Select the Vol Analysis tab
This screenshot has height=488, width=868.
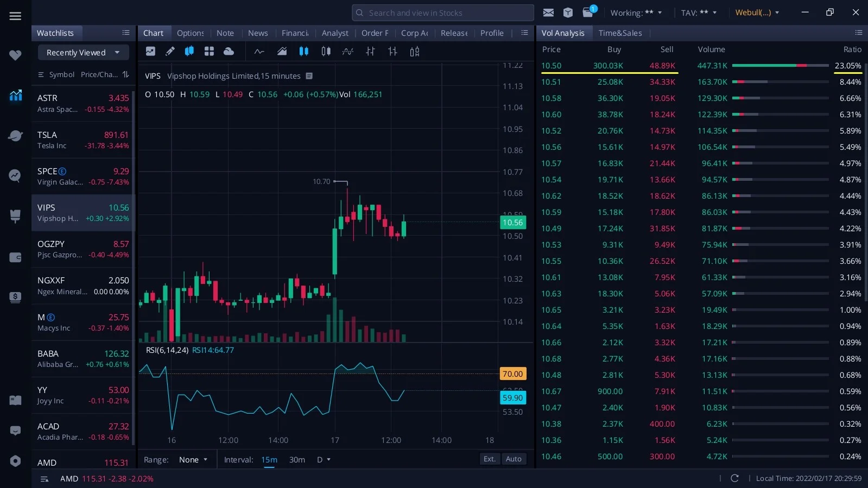[563, 33]
